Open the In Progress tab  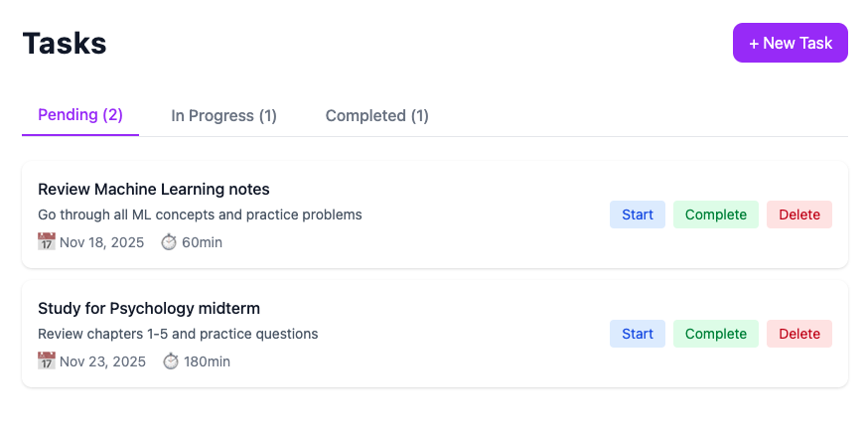[x=223, y=116]
